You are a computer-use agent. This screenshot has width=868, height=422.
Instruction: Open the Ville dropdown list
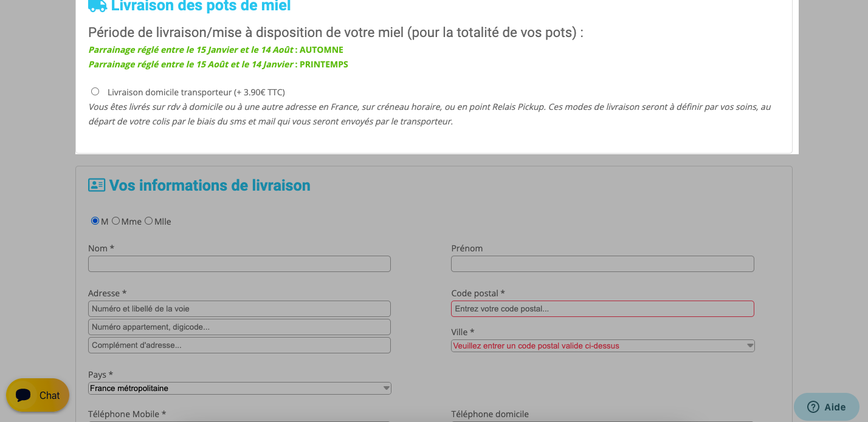coord(602,345)
